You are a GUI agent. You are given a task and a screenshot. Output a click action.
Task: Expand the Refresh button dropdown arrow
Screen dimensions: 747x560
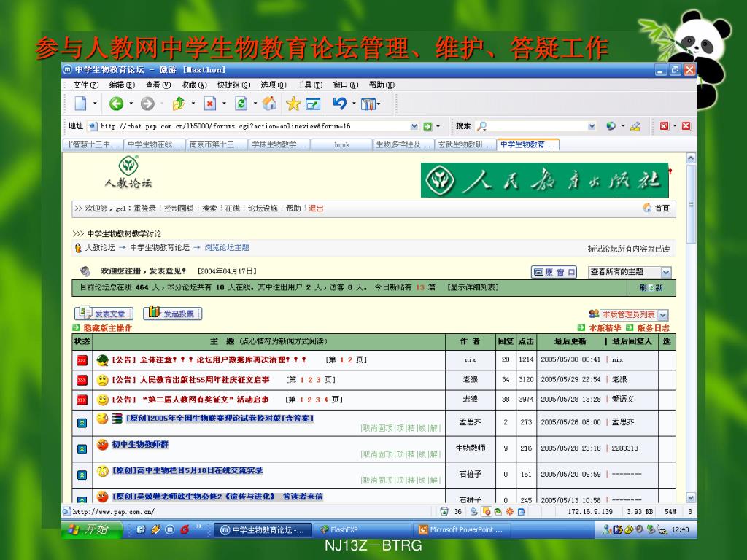tap(255, 104)
